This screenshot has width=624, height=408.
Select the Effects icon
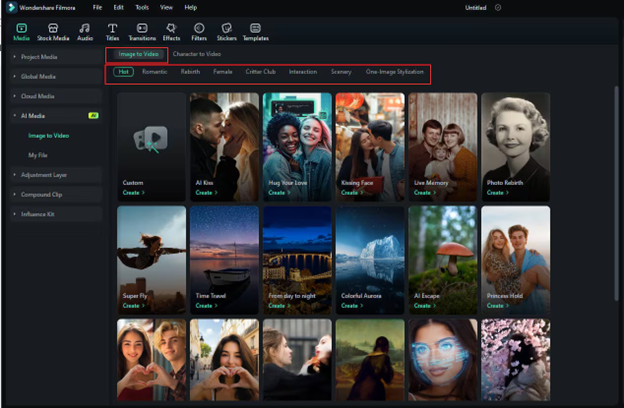171,30
